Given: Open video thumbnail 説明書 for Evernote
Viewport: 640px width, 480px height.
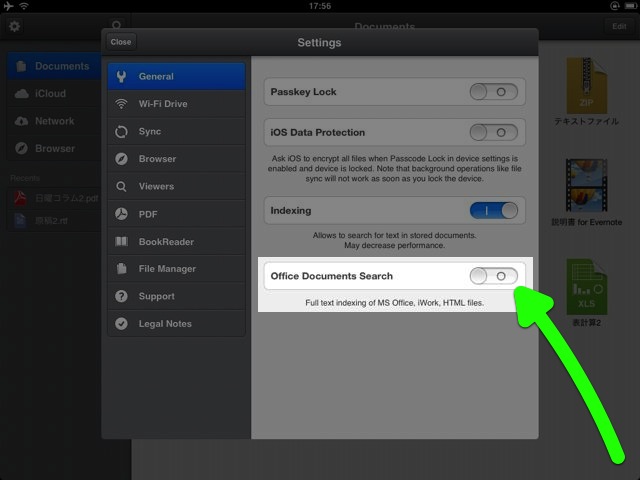Looking at the screenshot, I should click(587, 192).
